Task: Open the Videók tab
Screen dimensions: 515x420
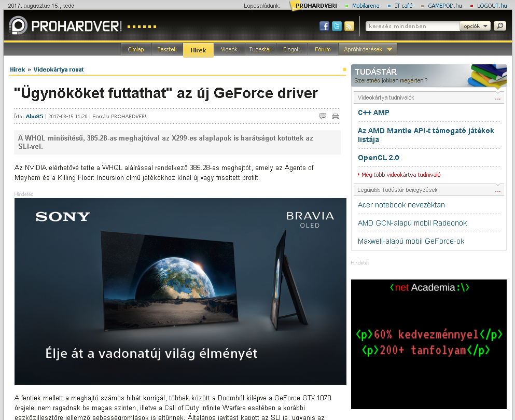Action: pyautogui.click(x=229, y=49)
